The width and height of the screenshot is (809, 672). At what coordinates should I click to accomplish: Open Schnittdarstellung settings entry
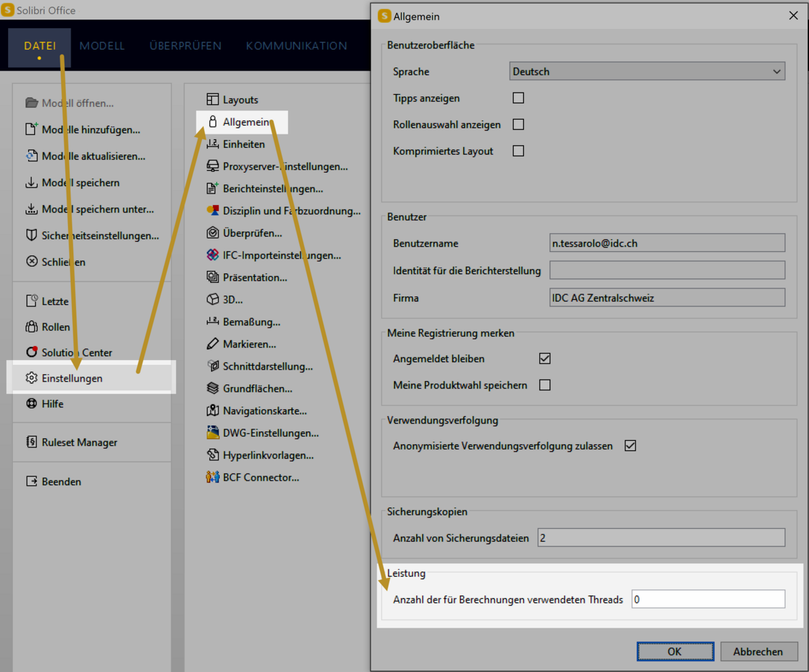coord(260,366)
